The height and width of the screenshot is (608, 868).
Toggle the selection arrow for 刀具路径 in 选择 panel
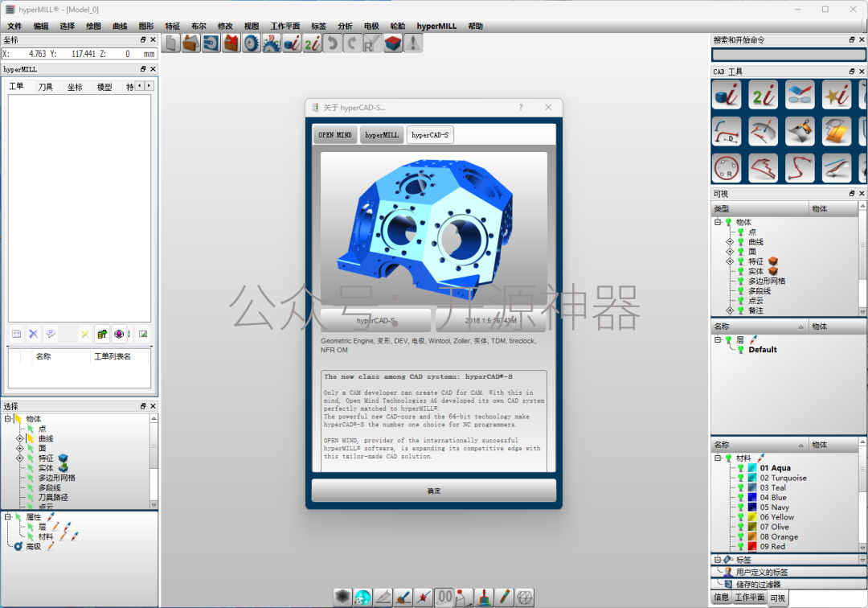[x=31, y=497]
